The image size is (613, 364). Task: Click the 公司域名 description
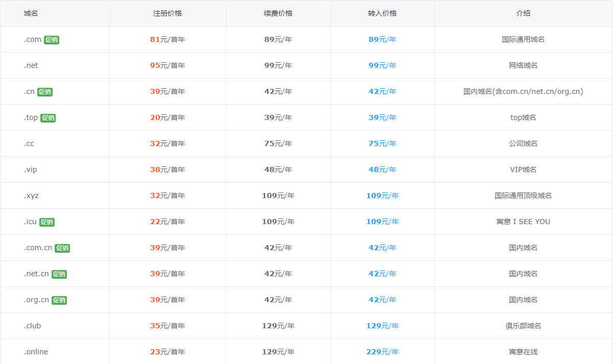point(523,143)
